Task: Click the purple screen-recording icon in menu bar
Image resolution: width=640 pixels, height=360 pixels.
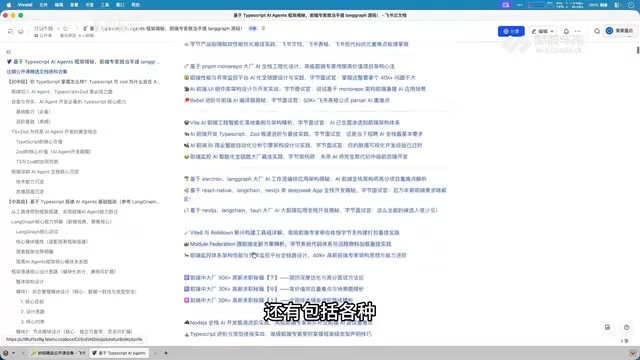Action: pyautogui.click(x=506, y=5)
